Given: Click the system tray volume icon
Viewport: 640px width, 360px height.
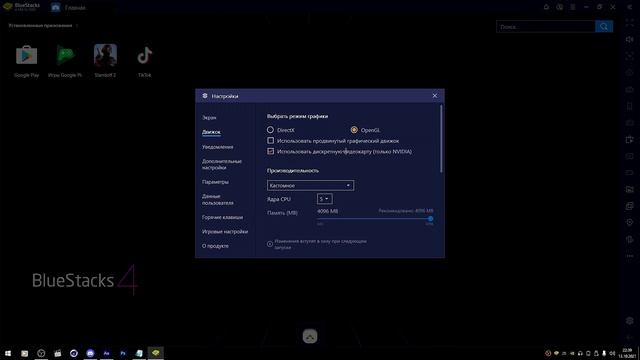Looking at the screenshot, I should [612, 353].
